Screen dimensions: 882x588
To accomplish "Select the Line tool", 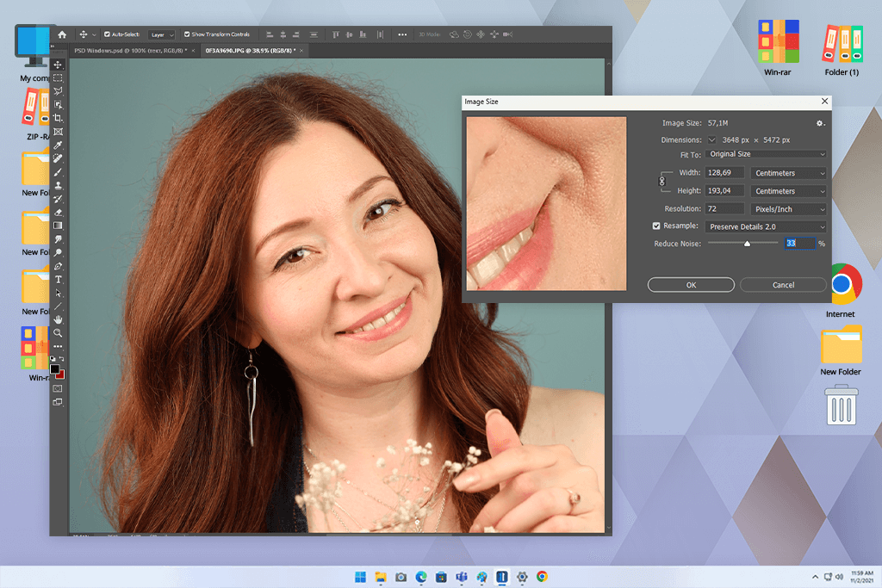I will (58, 306).
